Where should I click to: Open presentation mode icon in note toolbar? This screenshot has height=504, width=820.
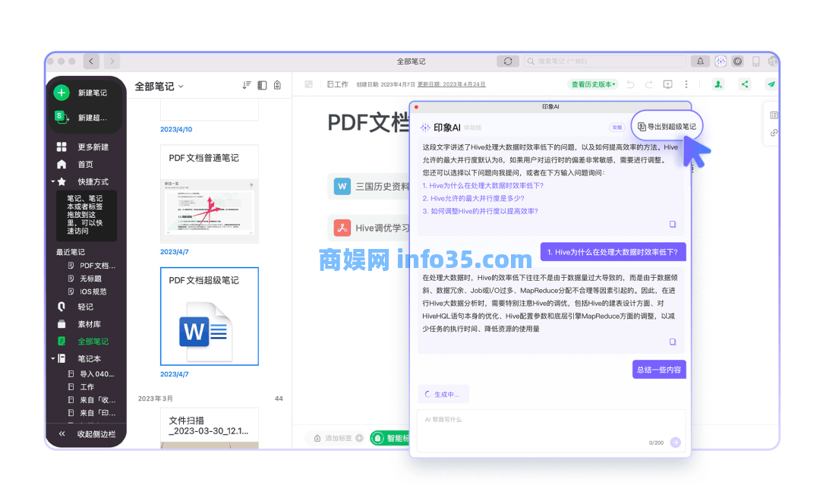pos(667,85)
